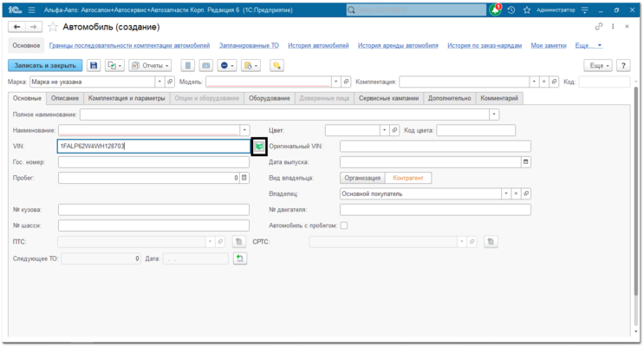Screen dimensions: 644x347
Task: Open История по заказ-нарядам link
Action: coord(485,46)
